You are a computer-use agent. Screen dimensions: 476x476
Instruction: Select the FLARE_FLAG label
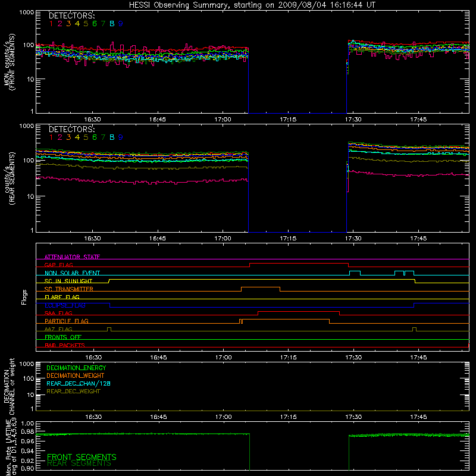tap(62, 297)
